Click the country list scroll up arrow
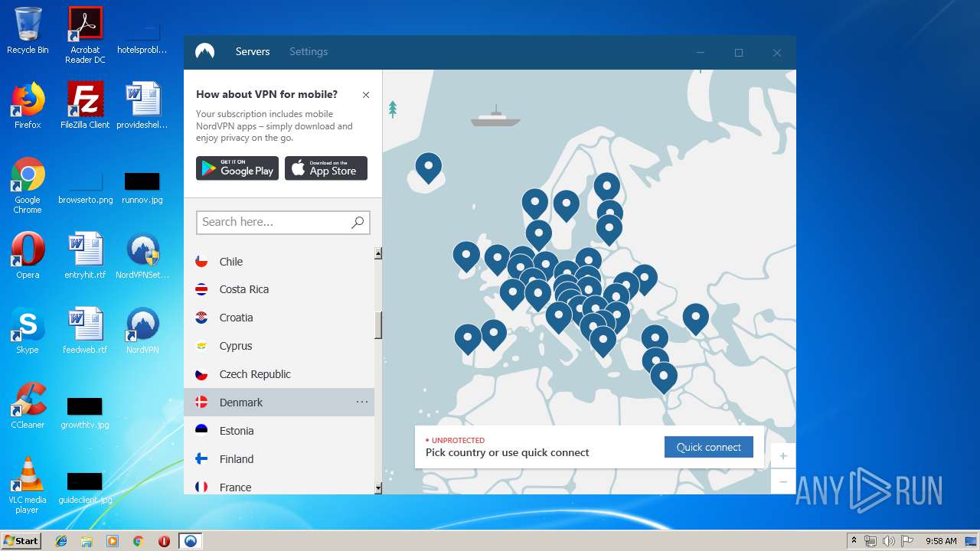This screenshot has height=551, width=980. pyautogui.click(x=378, y=253)
